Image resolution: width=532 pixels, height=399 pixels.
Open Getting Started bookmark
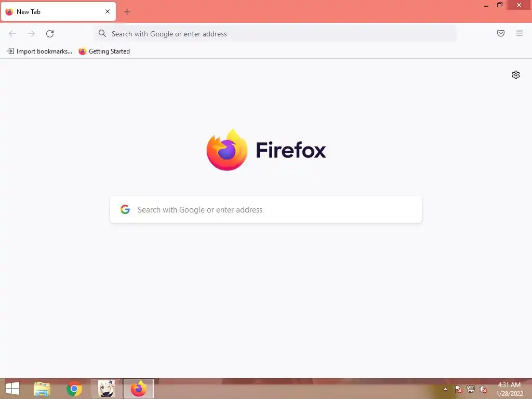(x=104, y=51)
